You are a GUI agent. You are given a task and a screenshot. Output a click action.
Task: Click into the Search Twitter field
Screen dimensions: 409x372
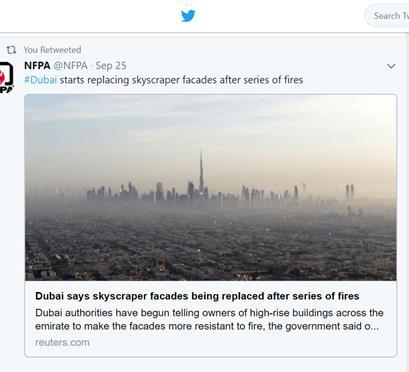[388, 16]
